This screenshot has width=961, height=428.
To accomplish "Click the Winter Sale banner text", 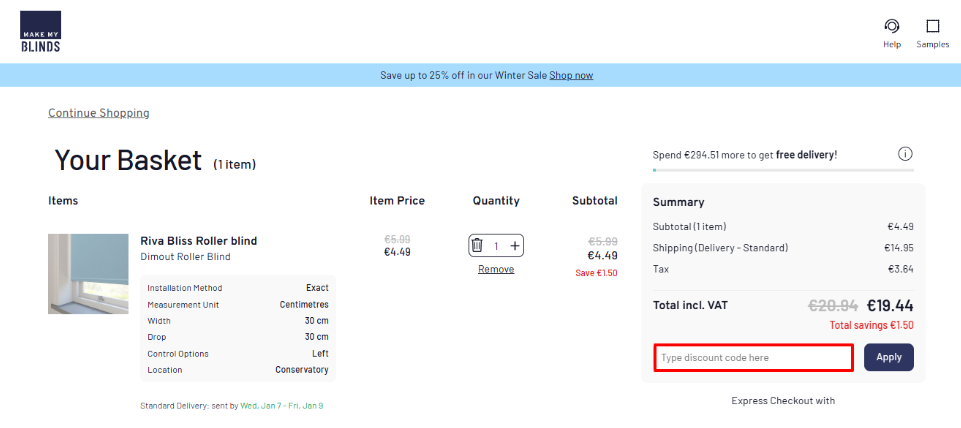I will point(463,75).
